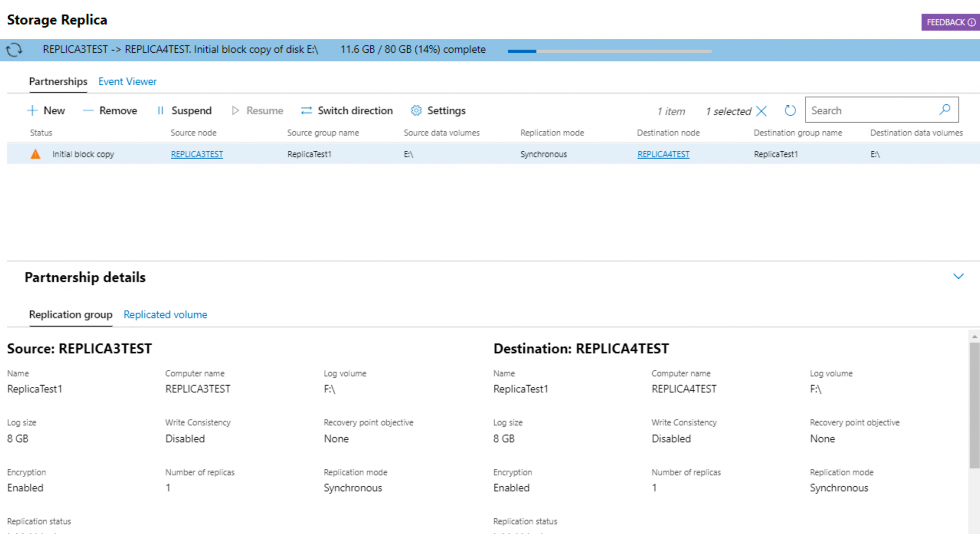The width and height of the screenshot is (980, 534).
Task: Activate the search magnifier icon
Action: click(945, 110)
